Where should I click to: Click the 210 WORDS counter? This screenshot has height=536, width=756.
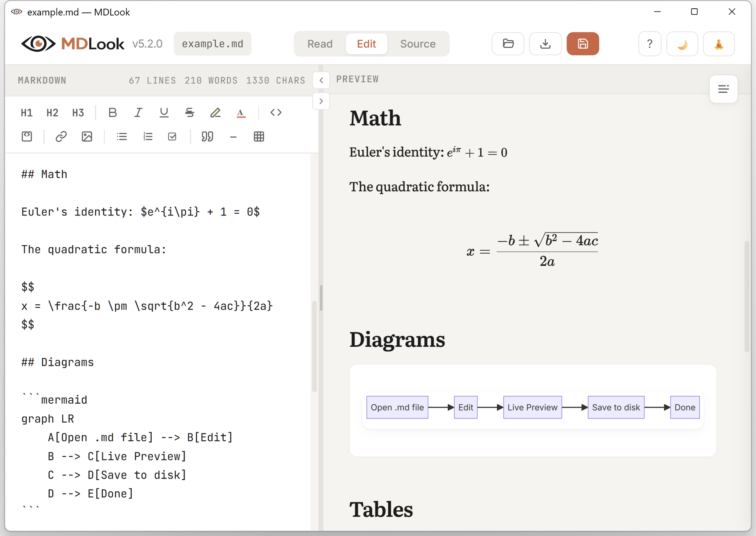coord(211,81)
